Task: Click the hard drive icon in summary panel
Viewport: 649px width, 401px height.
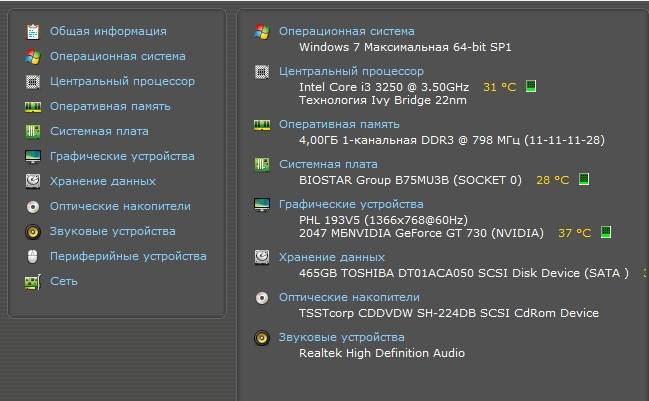Action: [262, 257]
